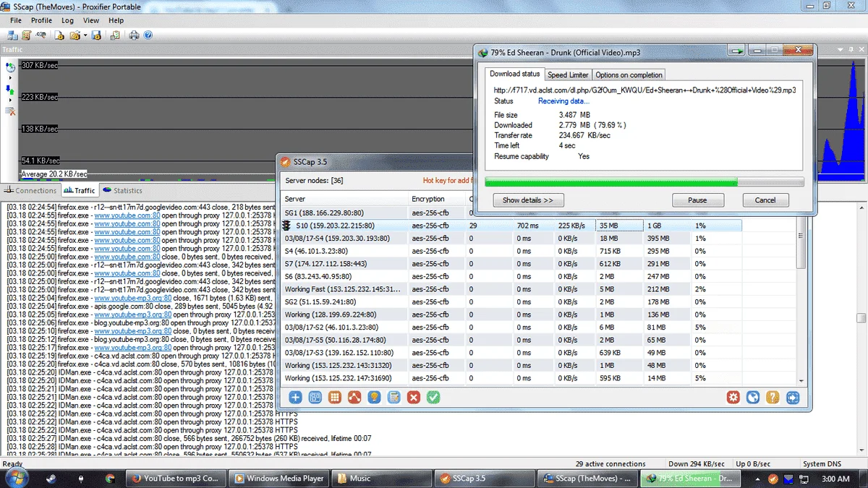Click the orange grid icon in SSCap

pos(335,397)
